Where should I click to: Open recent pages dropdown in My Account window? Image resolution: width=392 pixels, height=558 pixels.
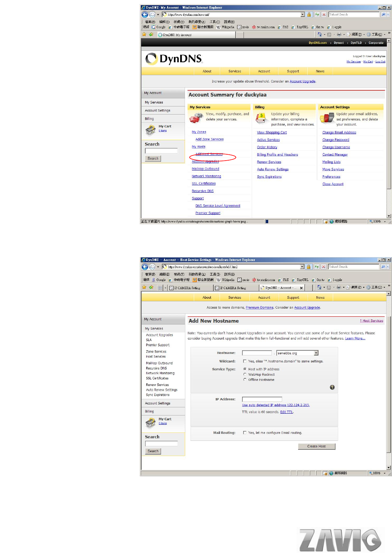click(x=158, y=15)
